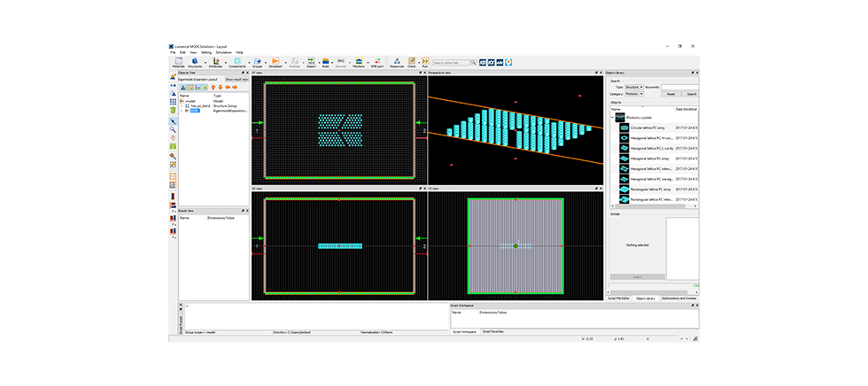Toggle the first filter button in Objects Tree toolbar
This screenshot has width=868, height=386.
tap(184, 88)
